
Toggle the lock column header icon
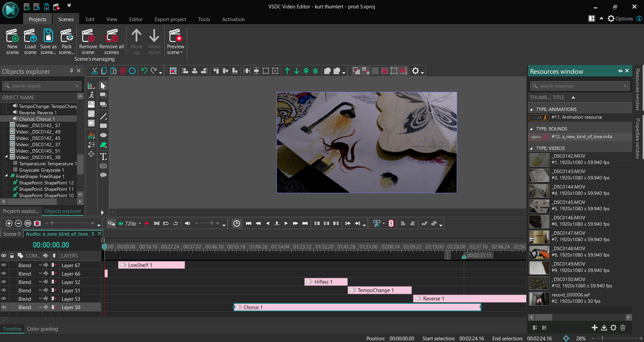[12, 255]
